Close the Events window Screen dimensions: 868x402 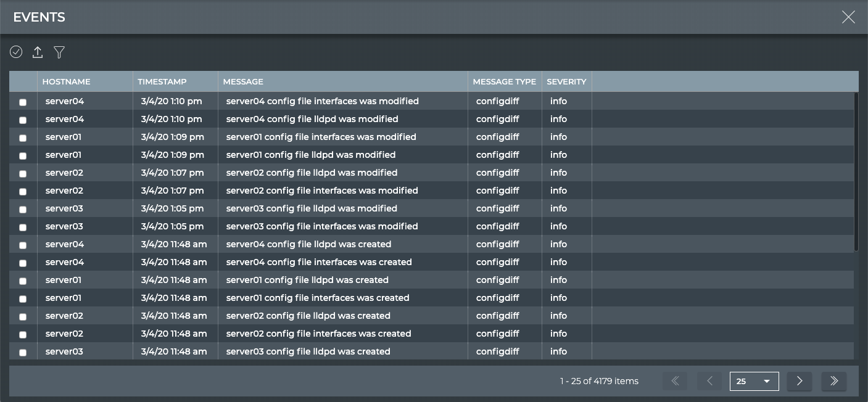[848, 17]
